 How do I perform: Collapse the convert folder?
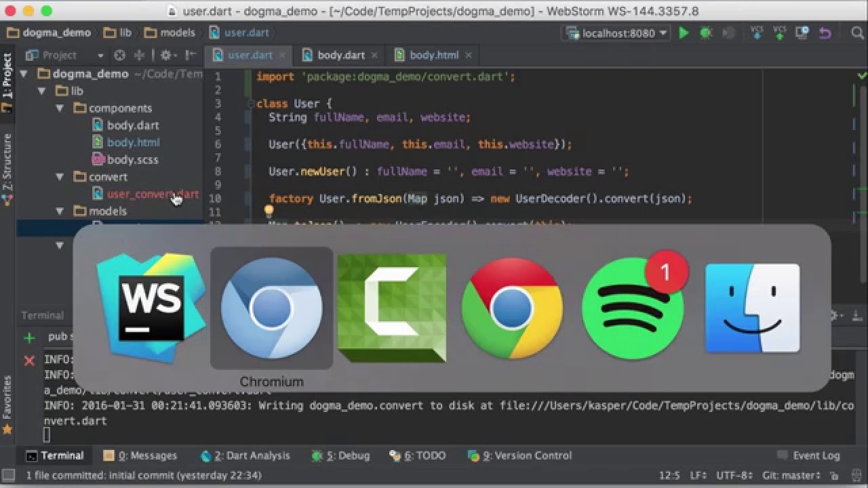pos(60,177)
